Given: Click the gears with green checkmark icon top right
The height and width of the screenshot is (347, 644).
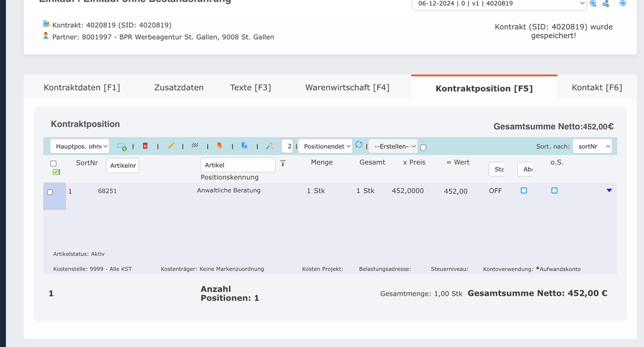Looking at the screenshot, I should (605, 4).
